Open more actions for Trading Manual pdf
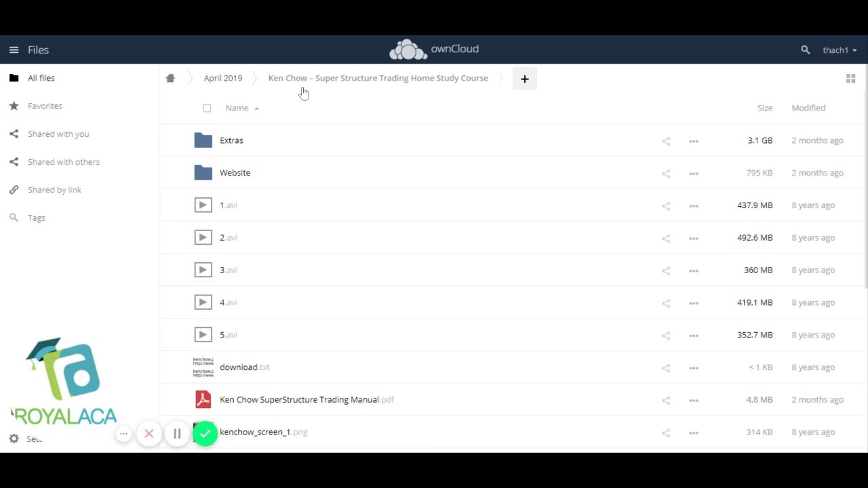Image resolution: width=868 pixels, height=488 pixels. pyautogui.click(x=693, y=401)
